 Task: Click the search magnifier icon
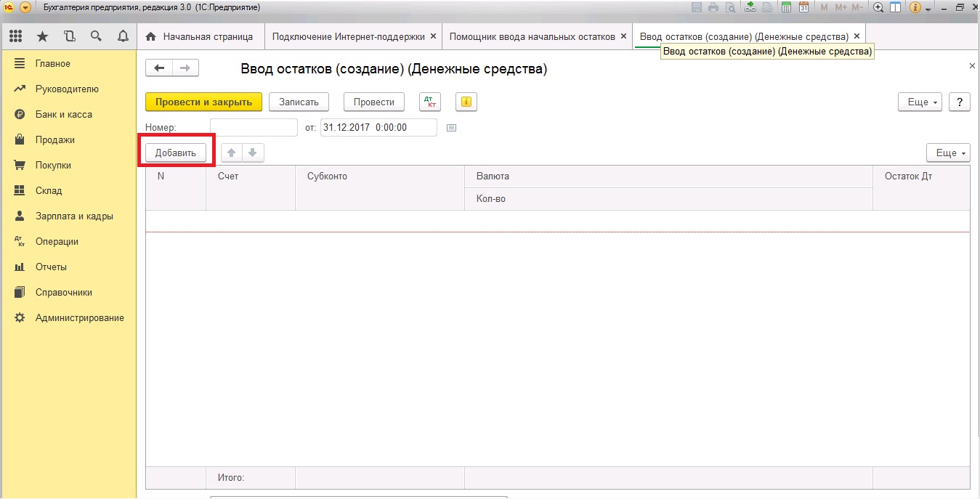[96, 36]
